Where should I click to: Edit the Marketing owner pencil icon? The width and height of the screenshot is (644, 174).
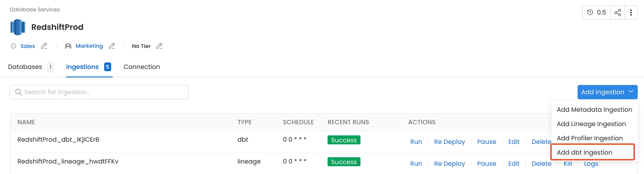[112, 46]
